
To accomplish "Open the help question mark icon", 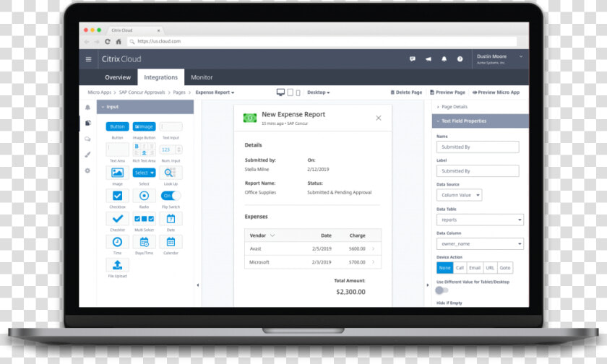I will [460, 58].
